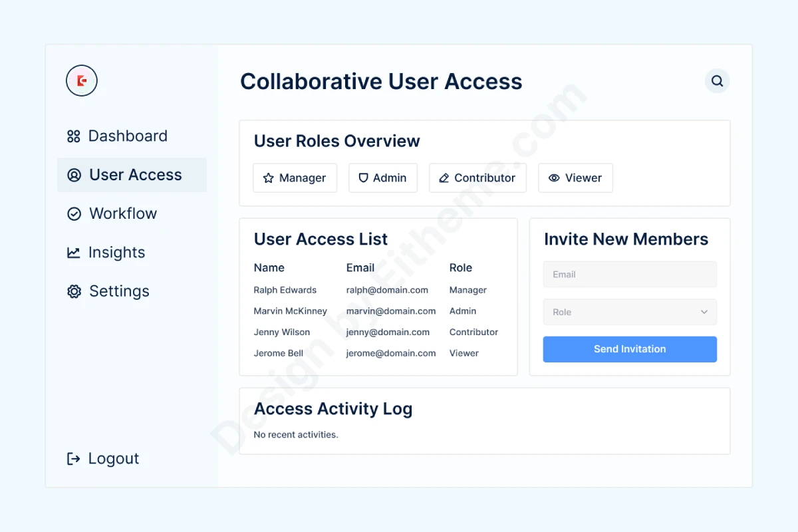Image resolution: width=798 pixels, height=532 pixels.
Task: Click the Settings gear icon
Action: 74,291
